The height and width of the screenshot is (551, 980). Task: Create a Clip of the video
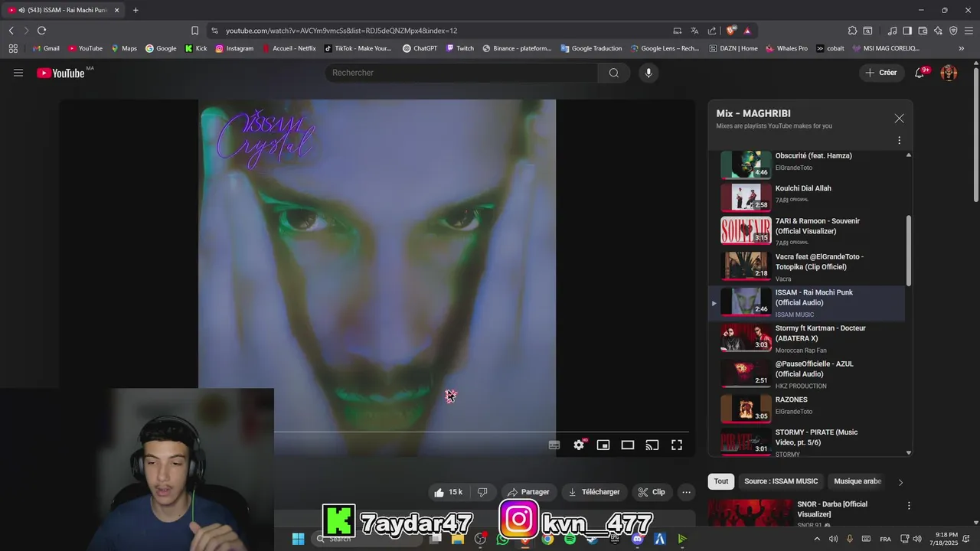click(x=652, y=492)
